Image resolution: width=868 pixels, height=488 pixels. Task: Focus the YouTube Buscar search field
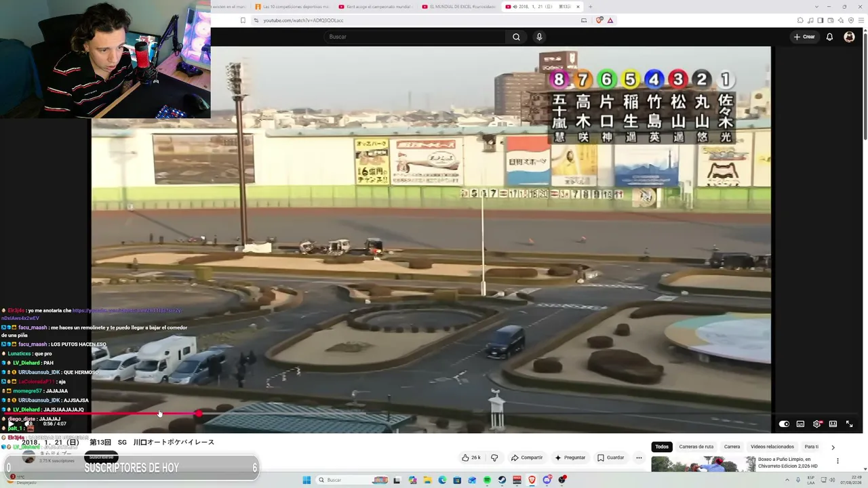click(415, 37)
